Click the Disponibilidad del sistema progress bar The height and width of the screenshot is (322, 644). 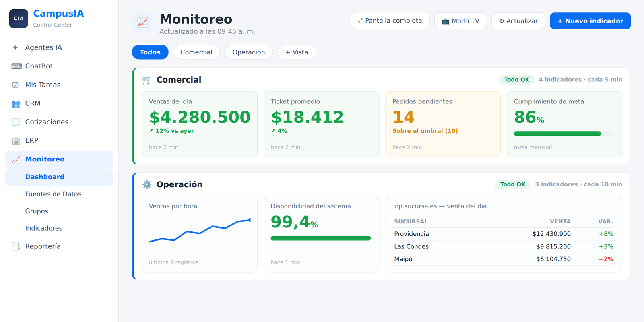321,238
